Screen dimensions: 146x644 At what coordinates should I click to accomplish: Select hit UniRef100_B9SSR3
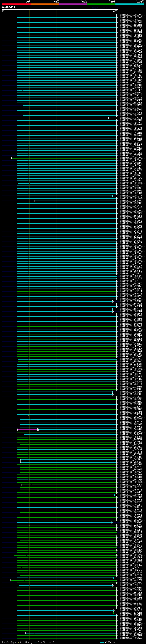coord(131,25)
